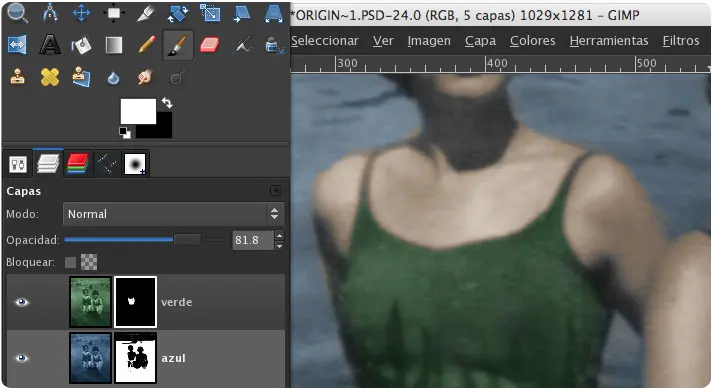Image resolution: width=714 pixels, height=390 pixels.
Task: Select the Crop knife tool
Action: coord(146,13)
